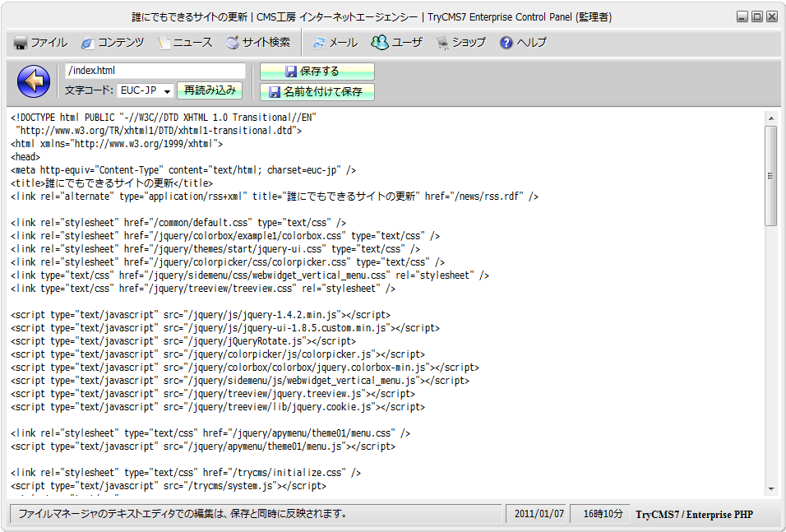The width and height of the screenshot is (786, 532).
Task: Click the yellow back arrow icon
Action: coord(34,81)
